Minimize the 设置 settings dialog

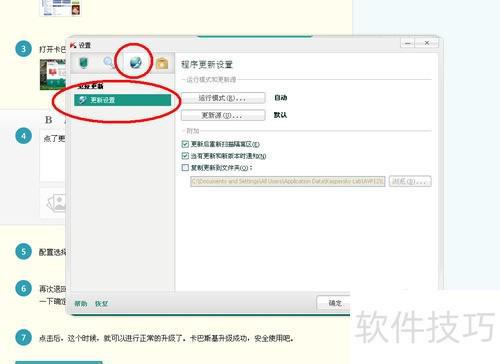tap(408, 43)
